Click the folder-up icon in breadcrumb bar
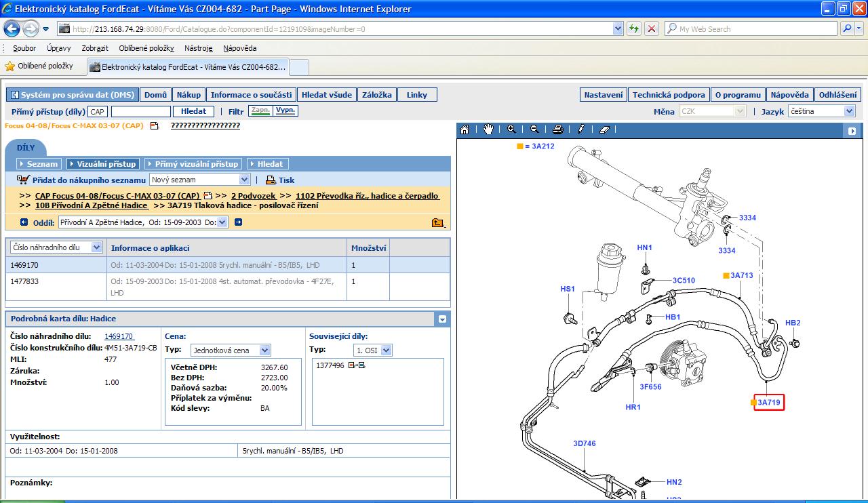 438,222
